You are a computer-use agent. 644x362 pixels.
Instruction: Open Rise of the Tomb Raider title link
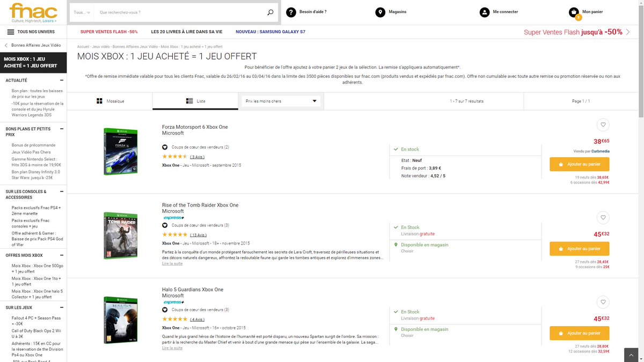point(200,205)
